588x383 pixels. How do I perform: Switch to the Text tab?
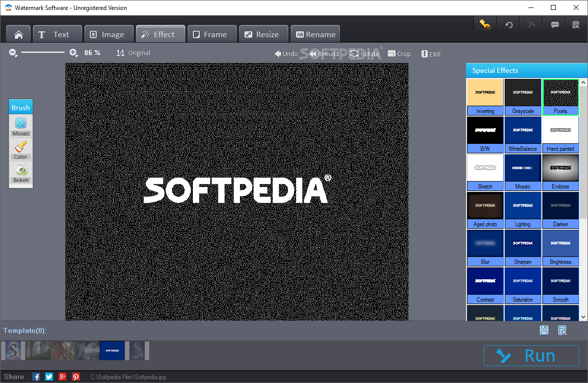(x=58, y=35)
